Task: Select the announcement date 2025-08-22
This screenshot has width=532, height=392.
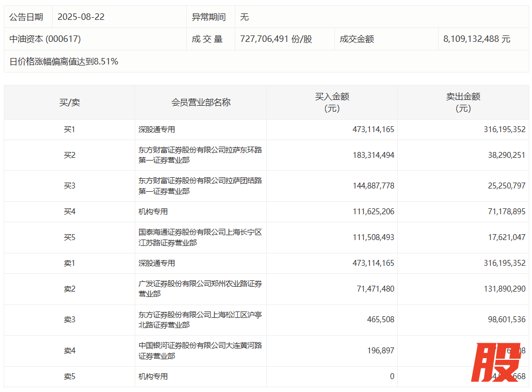Action: tap(81, 17)
